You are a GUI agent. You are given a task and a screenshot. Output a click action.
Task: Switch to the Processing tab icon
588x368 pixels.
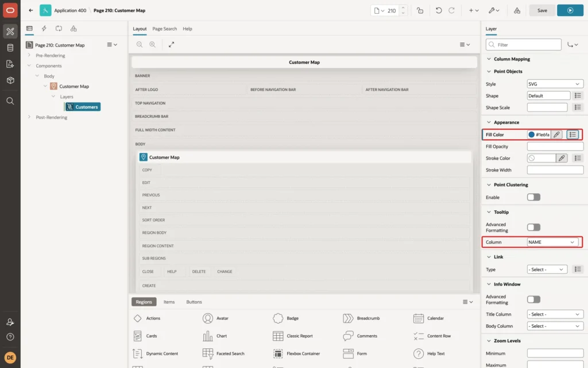pyautogui.click(x=59, y=28)
